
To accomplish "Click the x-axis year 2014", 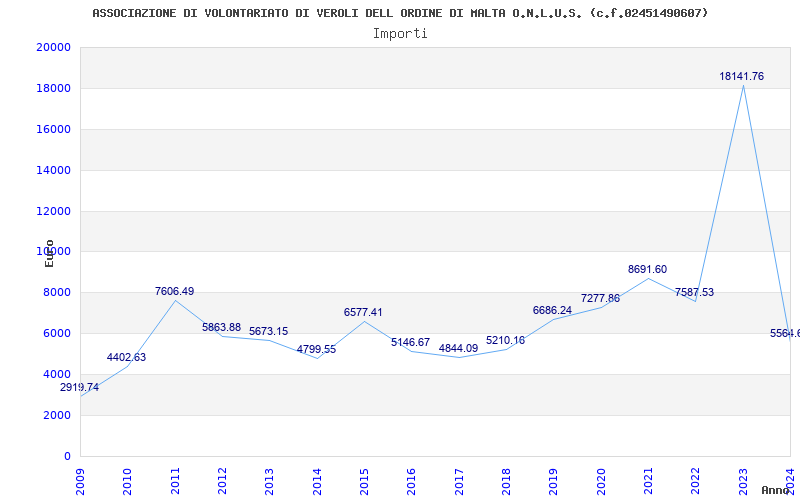I will click(317, 481).
